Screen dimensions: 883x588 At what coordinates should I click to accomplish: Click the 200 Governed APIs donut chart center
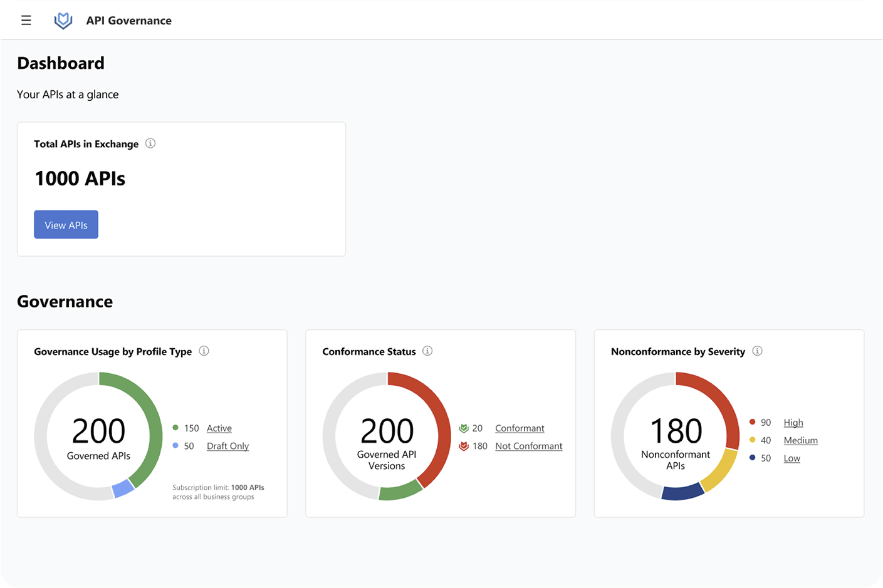pyautogui.click(x=98, y=437)
